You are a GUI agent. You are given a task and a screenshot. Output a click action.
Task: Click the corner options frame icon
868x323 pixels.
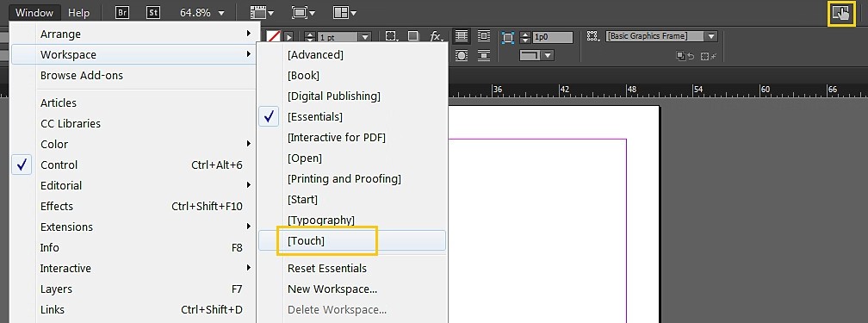pos(508,37)
